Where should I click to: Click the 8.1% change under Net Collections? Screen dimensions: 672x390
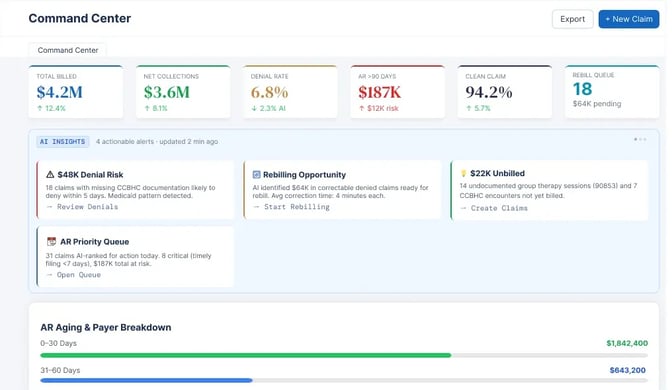click(x=156, y=108)
